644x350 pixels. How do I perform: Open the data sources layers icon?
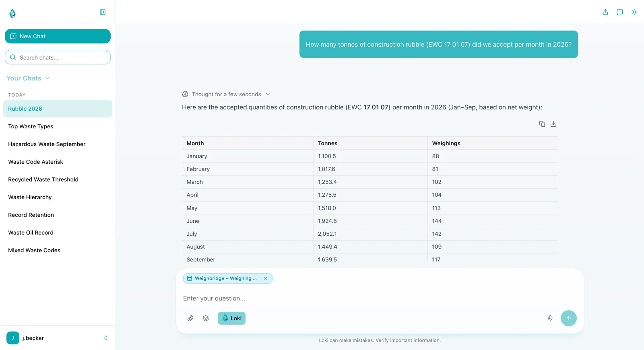coord(206,318)
